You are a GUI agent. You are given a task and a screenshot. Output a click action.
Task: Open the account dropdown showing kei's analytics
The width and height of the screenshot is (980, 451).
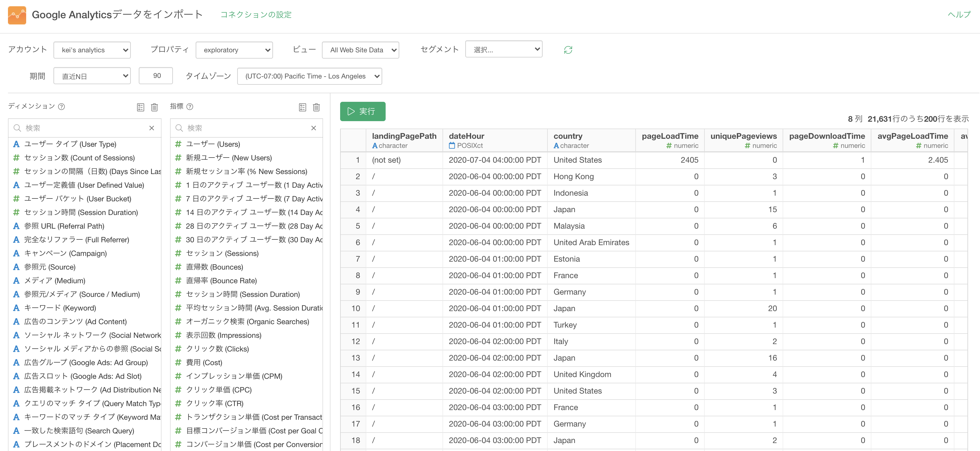click(92, 50)
